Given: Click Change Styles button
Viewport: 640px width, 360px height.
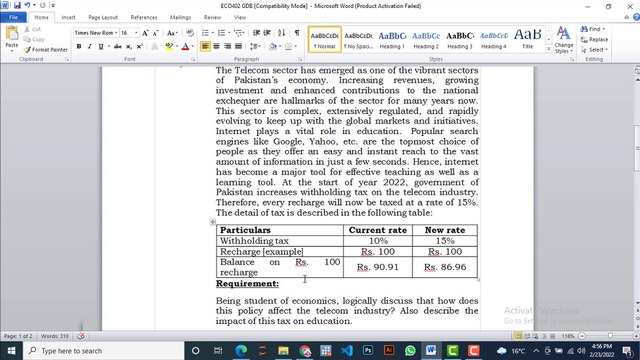Looking at the screenshot, I should [x=564, y=40].
